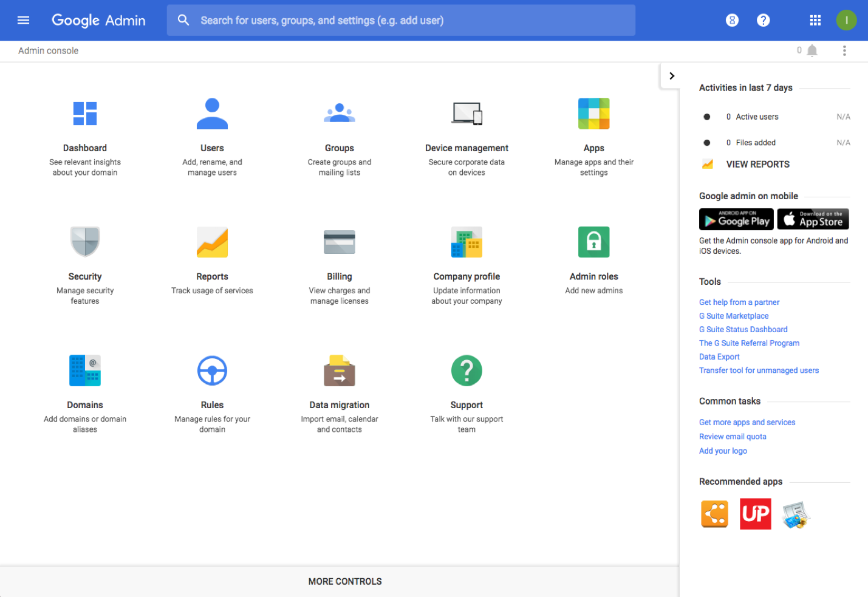Screen dimensions: 868x597
Task: Collapse the right side panel chevron
Action: pos(671,76)
